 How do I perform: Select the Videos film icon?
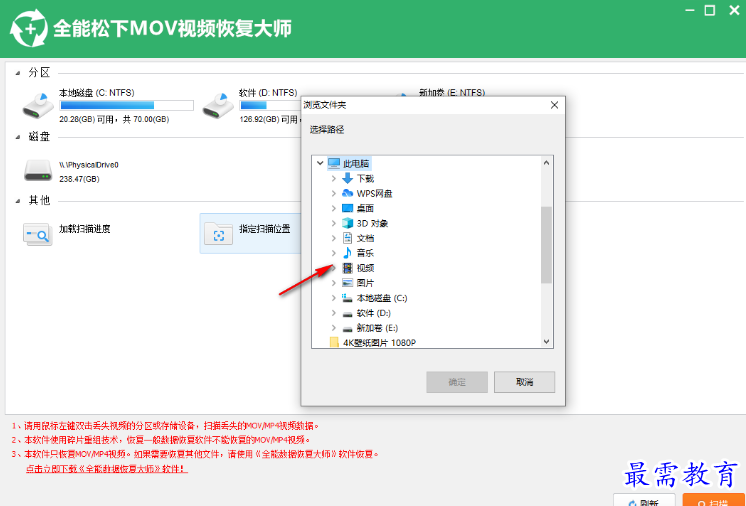(348, 268)
